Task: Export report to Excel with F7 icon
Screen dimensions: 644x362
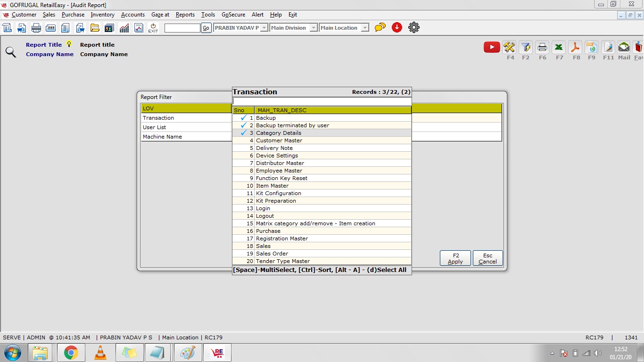Action: pyautogui.click(x=559, y=47)
